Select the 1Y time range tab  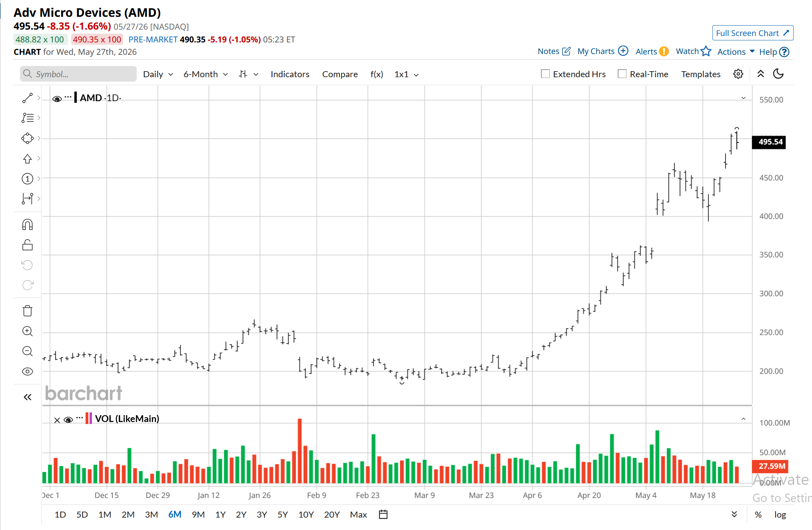click(x=220, y=514)
